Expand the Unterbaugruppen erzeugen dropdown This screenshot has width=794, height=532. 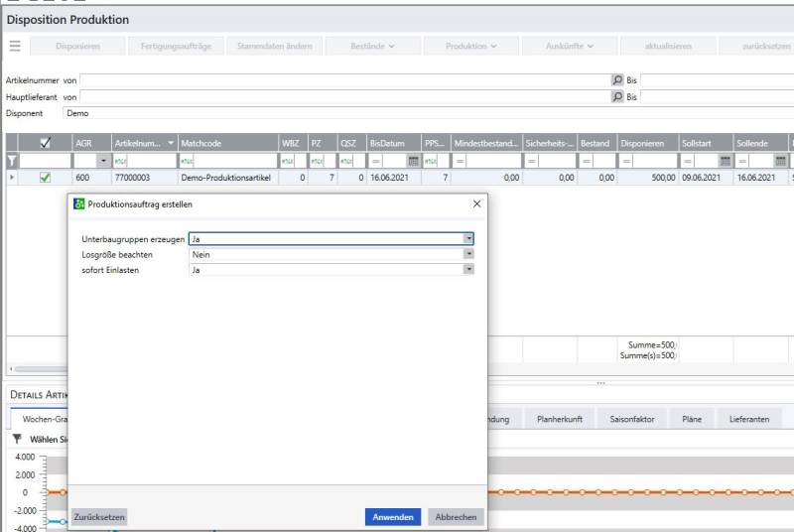coord(468,239)
